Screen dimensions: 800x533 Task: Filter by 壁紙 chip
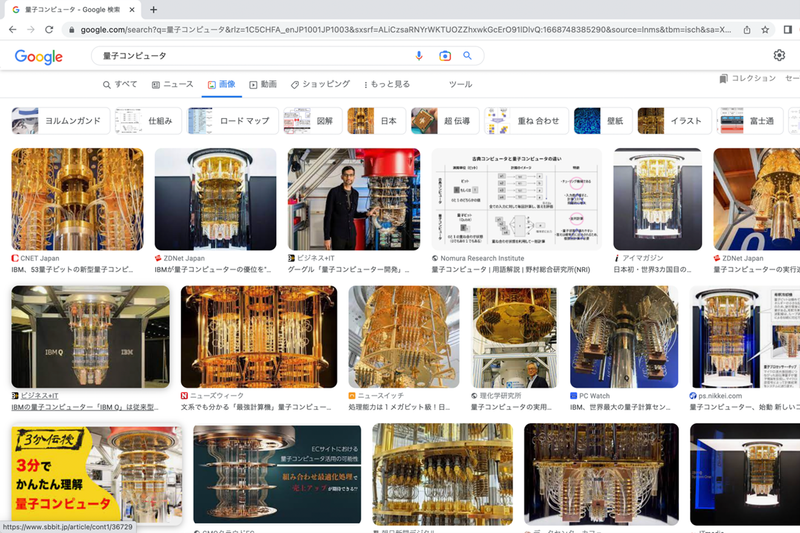(603, 121)
